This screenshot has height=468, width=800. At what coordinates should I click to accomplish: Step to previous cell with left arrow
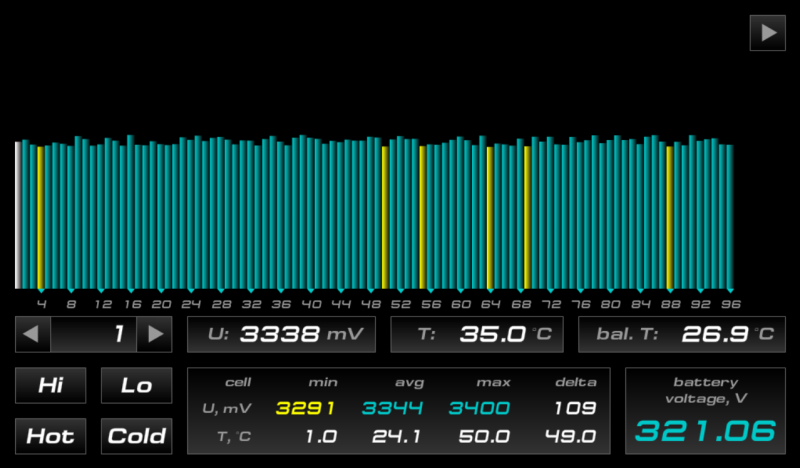[x=32, y=334]
